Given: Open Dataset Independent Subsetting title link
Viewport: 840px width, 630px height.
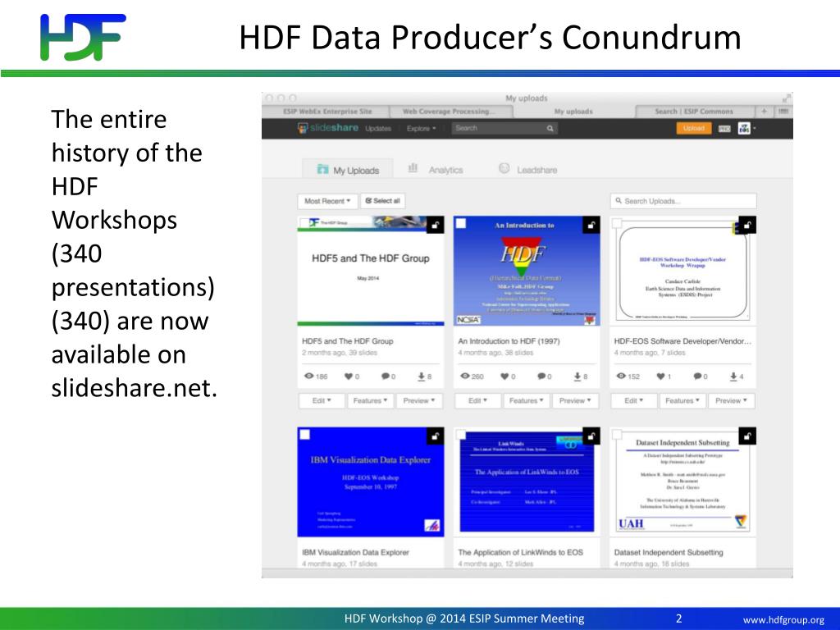Looking at the screenshot, I should tap(669, 552).
